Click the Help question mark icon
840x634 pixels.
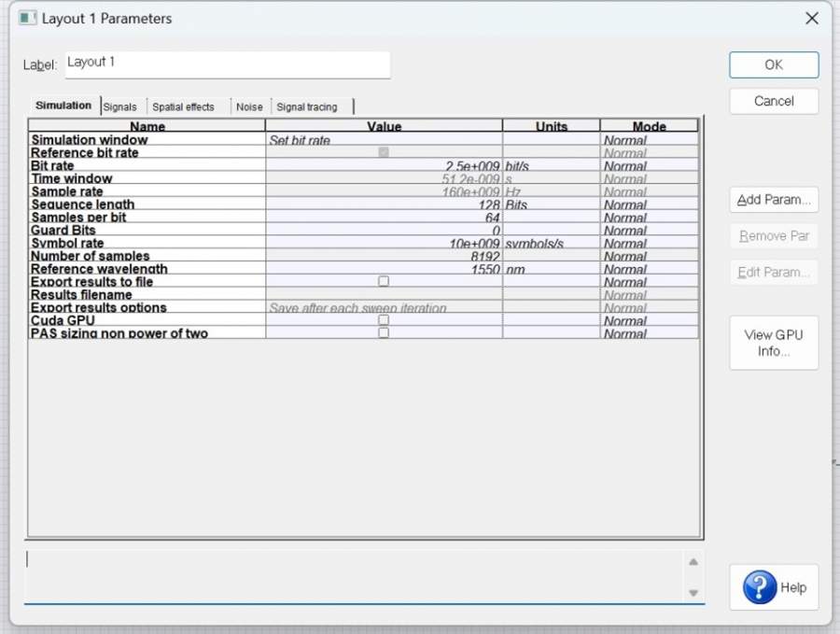(760, 587)
